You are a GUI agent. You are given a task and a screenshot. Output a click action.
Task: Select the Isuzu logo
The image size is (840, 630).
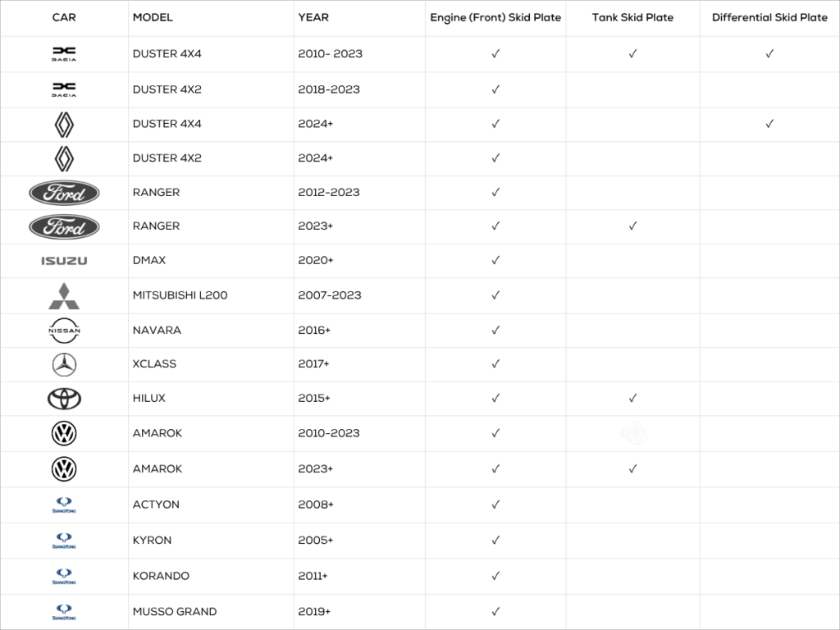click(x=64, y=261)
